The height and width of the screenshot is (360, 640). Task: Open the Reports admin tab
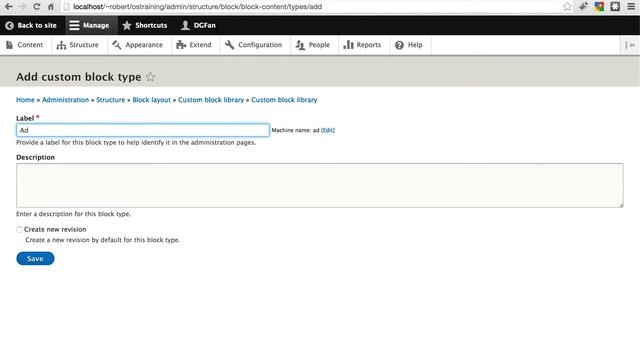click(362, 45)
